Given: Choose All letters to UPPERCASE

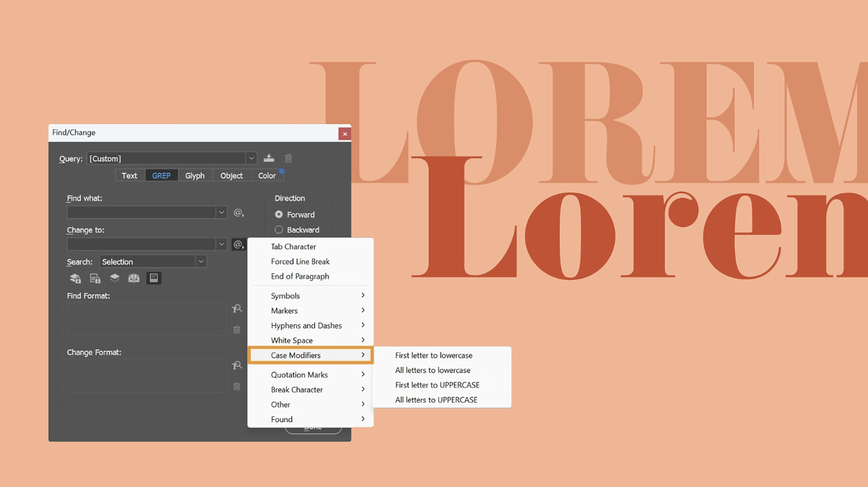Looking at the screenshot, I should (436, 400).
